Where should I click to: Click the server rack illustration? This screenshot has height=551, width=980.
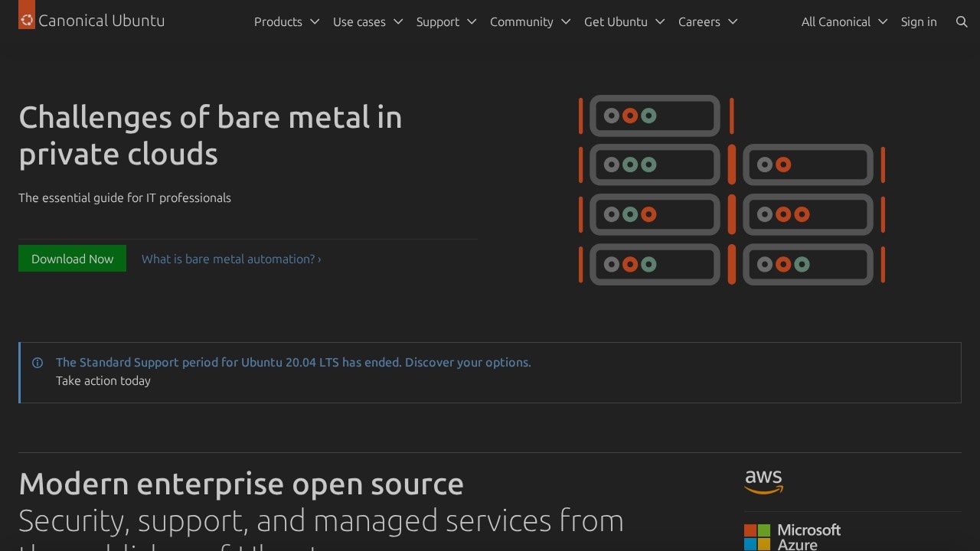732,190
